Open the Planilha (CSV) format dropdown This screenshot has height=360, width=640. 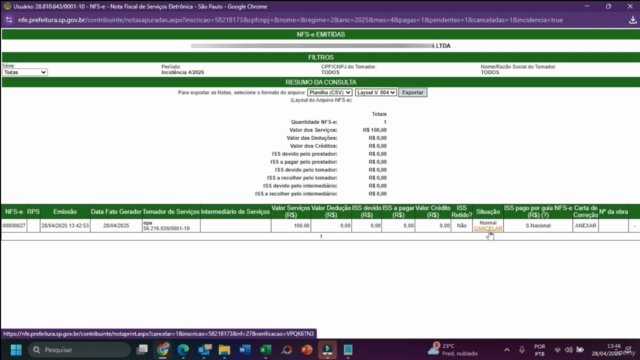tap(329, 93)
